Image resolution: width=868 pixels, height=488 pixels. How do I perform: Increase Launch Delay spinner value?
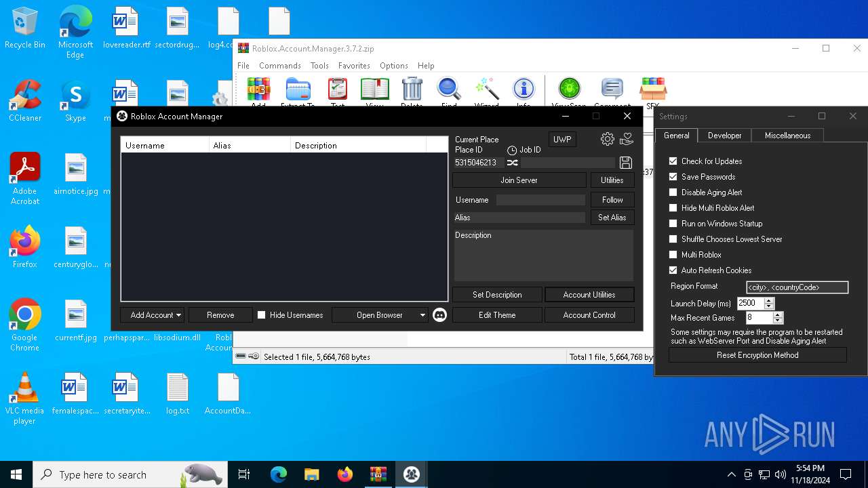click(769, 301)
